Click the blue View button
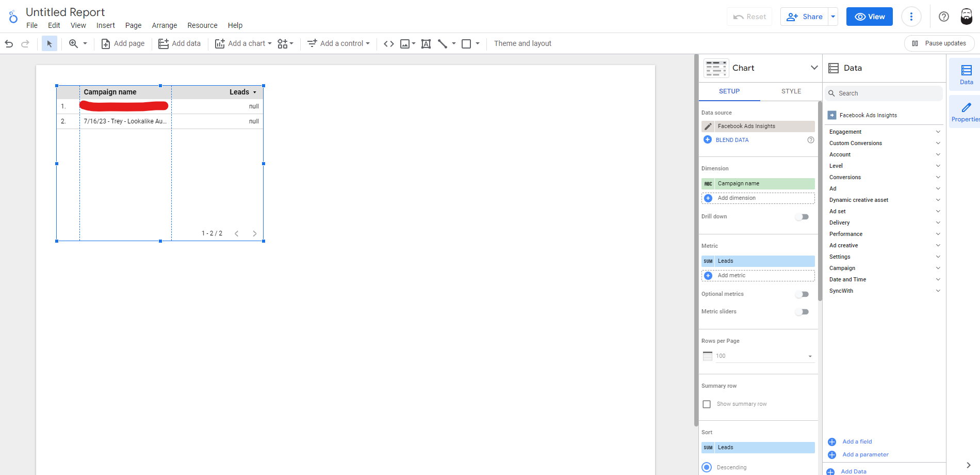The width and height of the screenshot is (980, 475). pos(869,17)
